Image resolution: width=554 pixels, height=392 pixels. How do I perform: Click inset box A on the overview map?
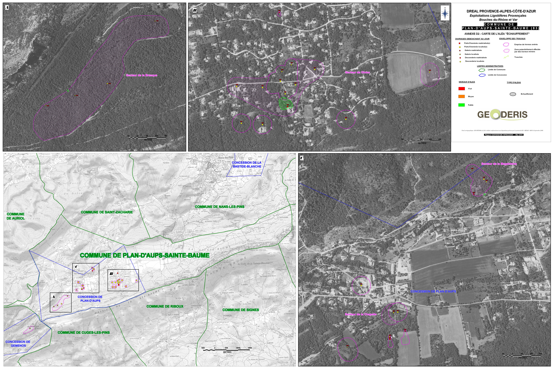pos(61,302)
